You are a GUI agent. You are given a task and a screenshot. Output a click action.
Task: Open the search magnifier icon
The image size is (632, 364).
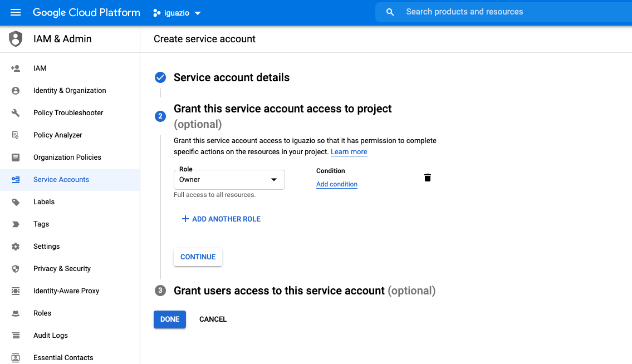(x=390, y=12)
